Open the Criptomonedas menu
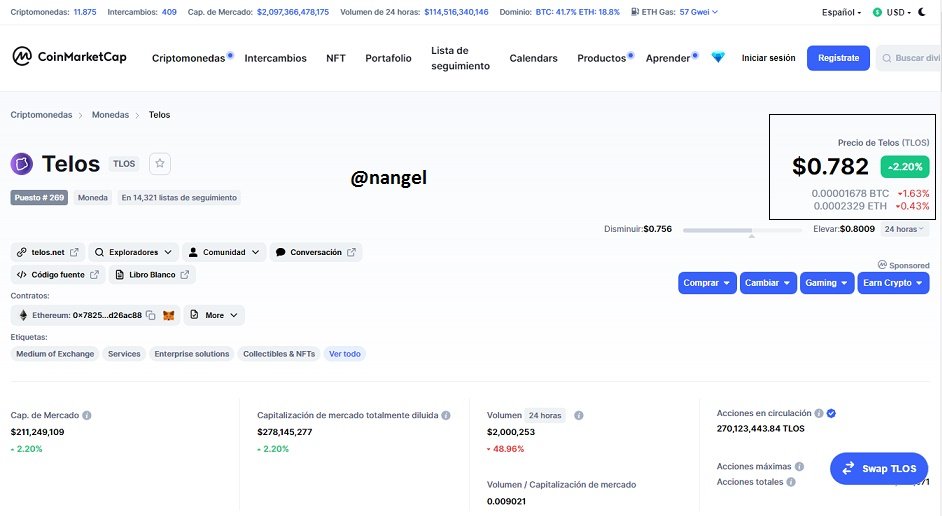This screenshot has width=942, height=516. 189,58
